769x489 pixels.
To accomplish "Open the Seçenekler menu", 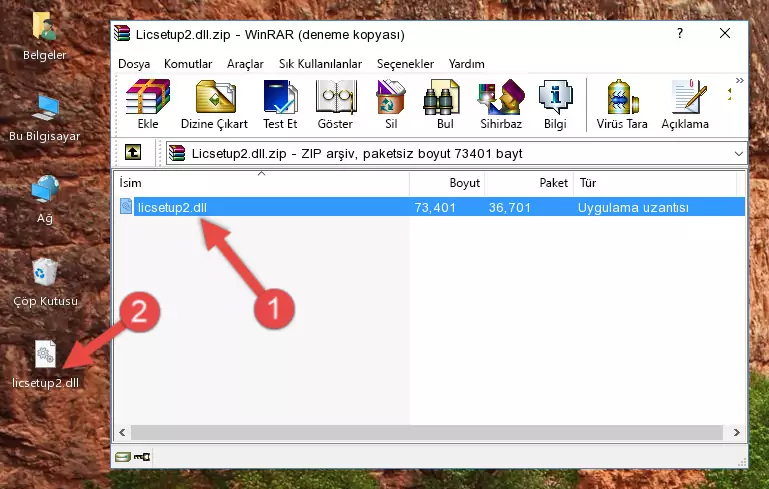I will [x=405, y=64].
